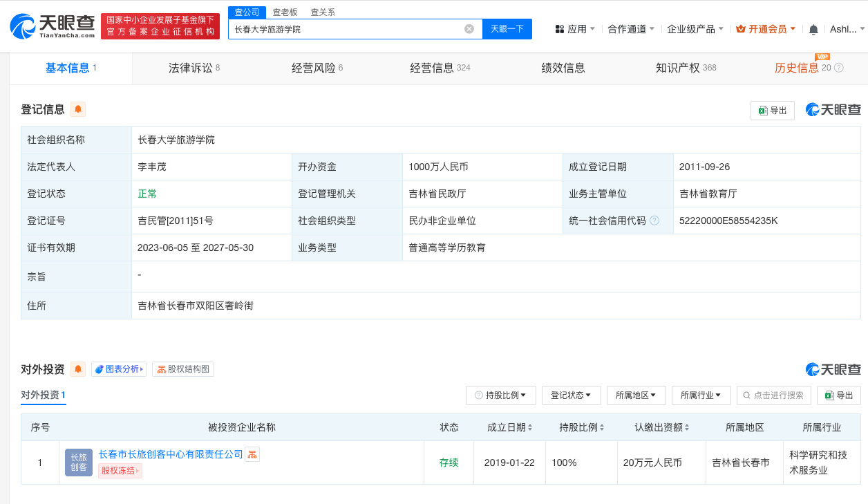Image resolution: width=868 pixels, height=504 pixels.
Task: Click the 天眼一下 search button
Action: (x=507, y=29)
